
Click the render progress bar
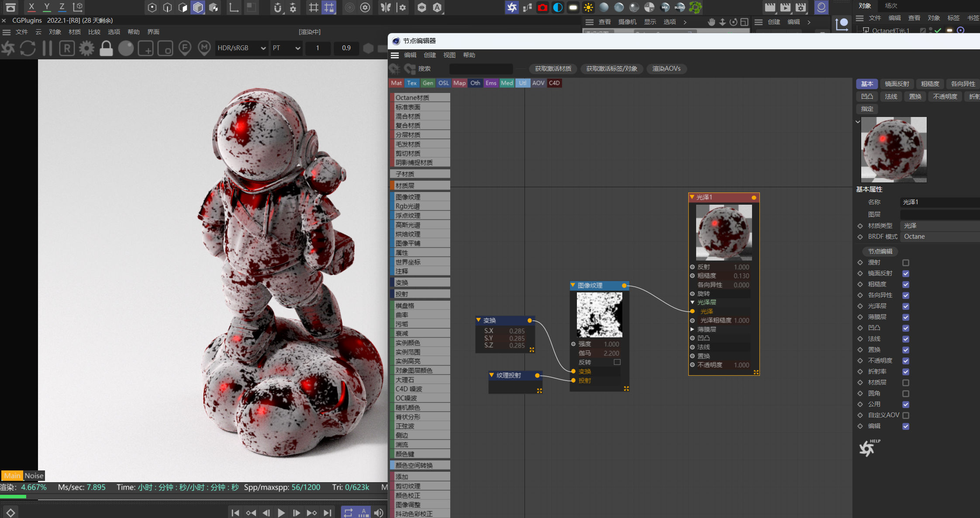(x=193, y=497)
